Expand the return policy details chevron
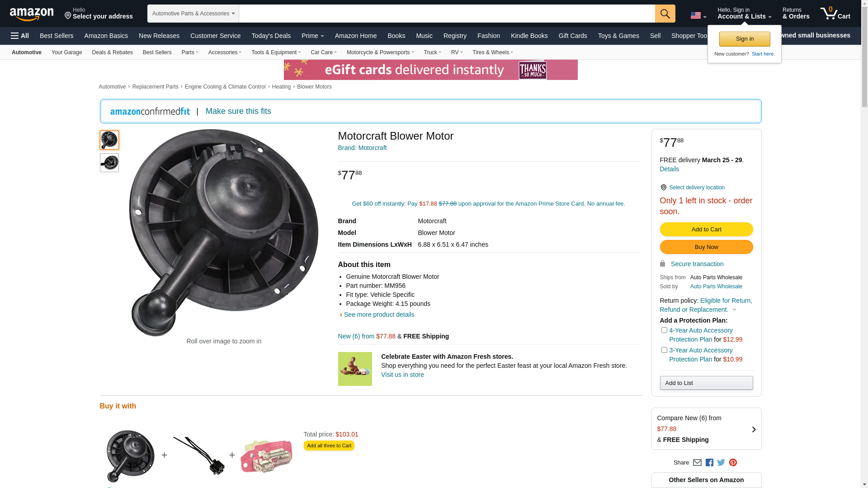This screenshot has height=488, width=868. tap(734, 310)
